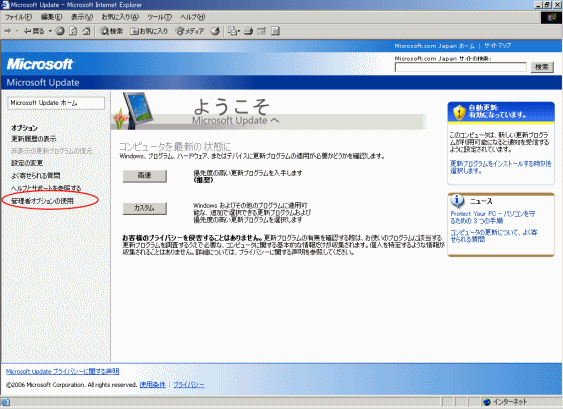Open コンピュータの更新について news link
Image resolution: width=563 pixels, height=409 pixels.
[494, 236]
